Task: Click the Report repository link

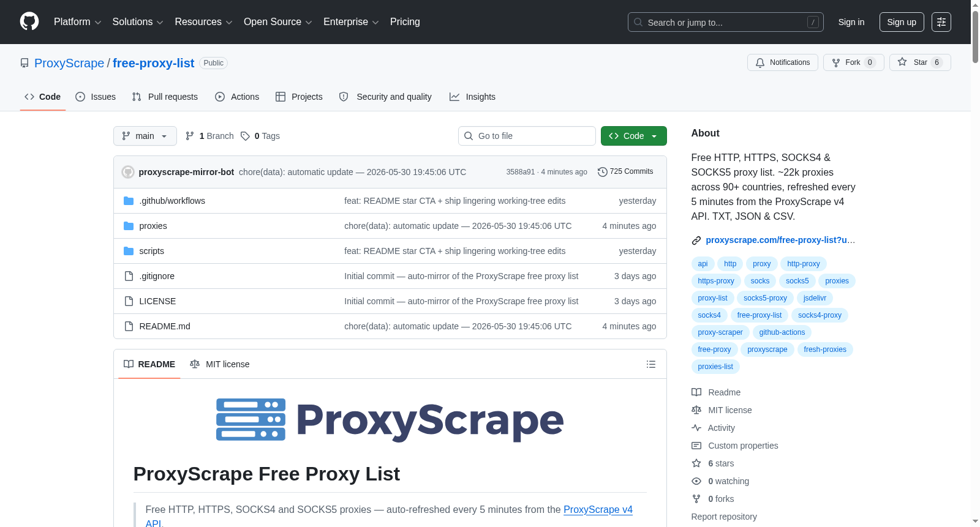Action: coord(724,517)
